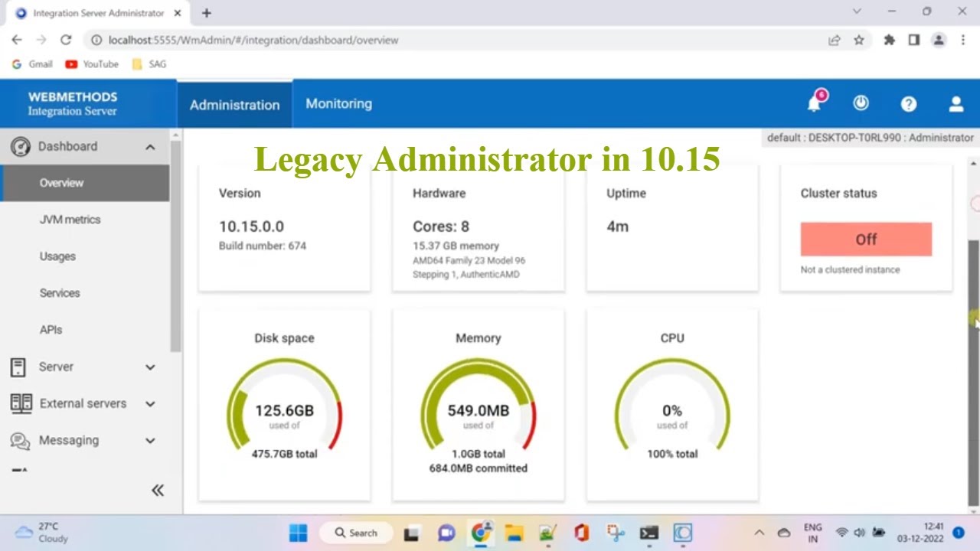Open the notifications bell icon
Screen dimensions: 980x551
(815, 103)
